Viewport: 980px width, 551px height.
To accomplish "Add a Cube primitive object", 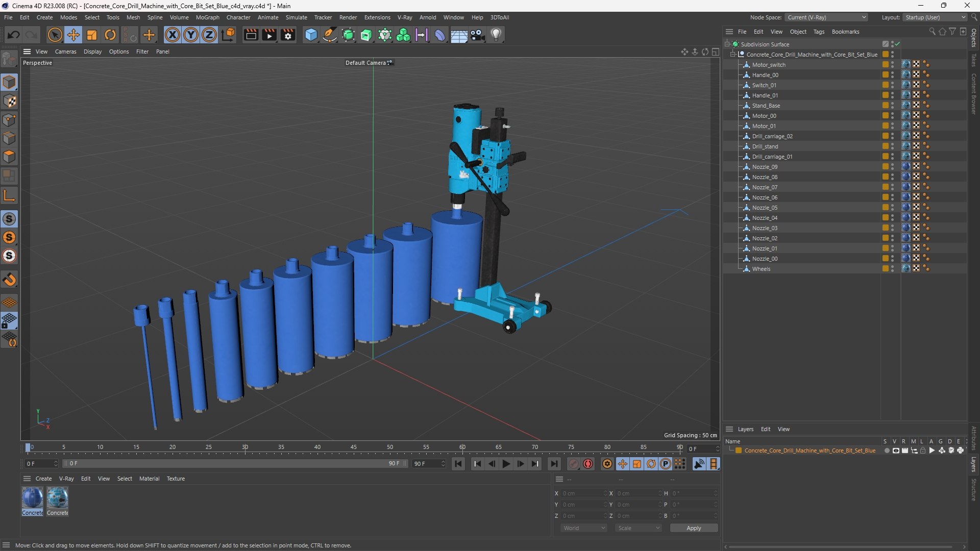I will coord(311,35).
